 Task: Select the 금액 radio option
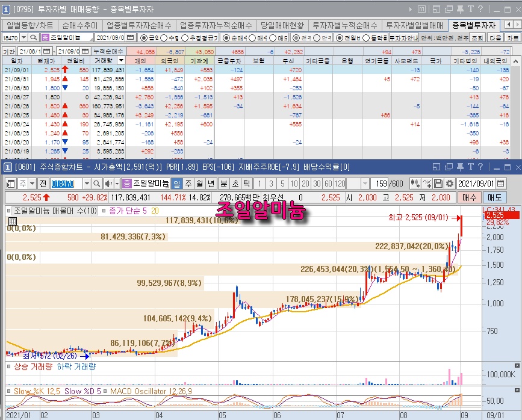click(x=144, y=38)
